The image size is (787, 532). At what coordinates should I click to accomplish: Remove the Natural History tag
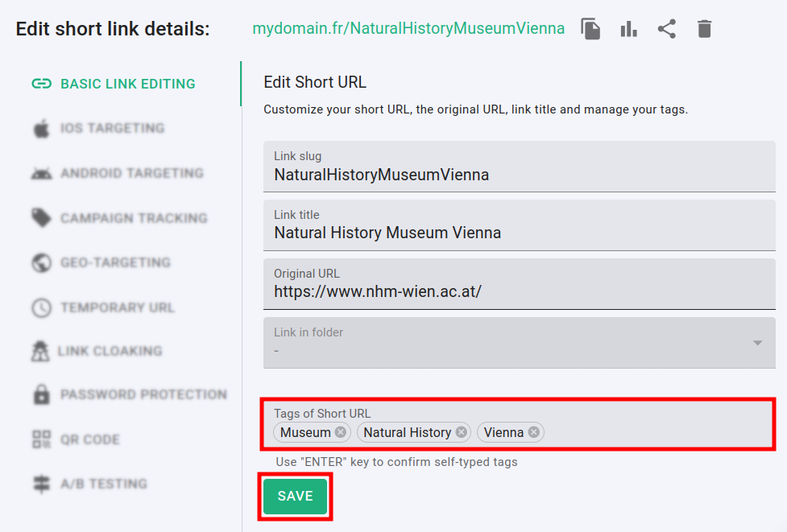(461, 432)
